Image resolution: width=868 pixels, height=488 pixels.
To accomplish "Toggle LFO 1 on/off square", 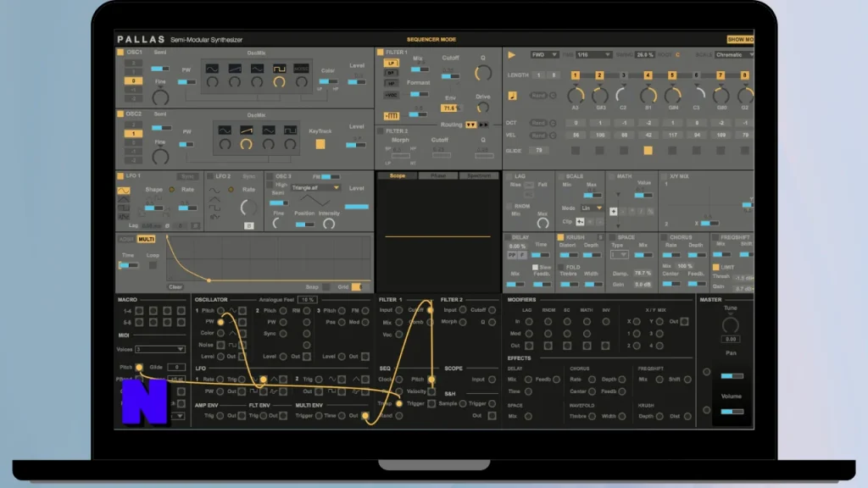I will click(120, 176).
